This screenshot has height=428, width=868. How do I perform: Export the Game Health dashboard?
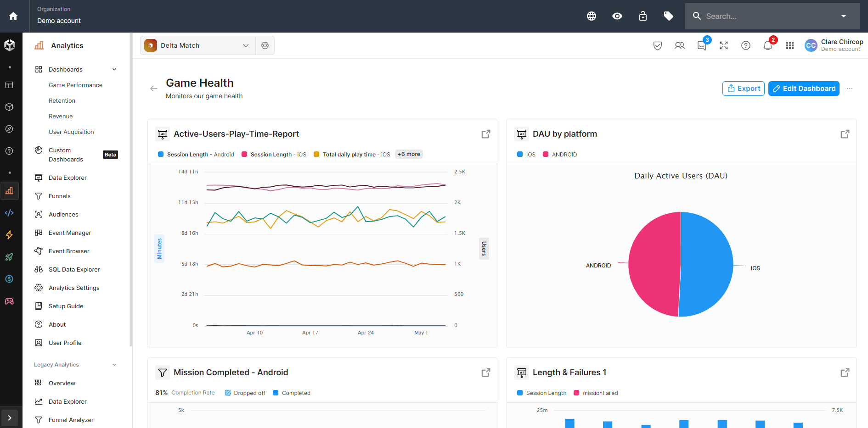[x=743, y=88]
